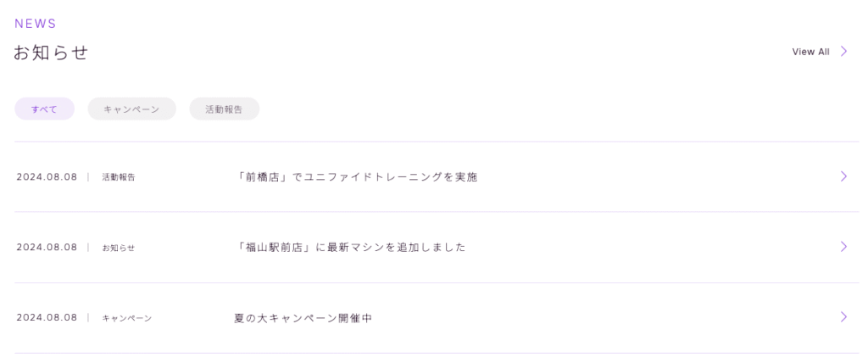Click the arrow icon beside View All
The height and width of the screenshot is (363, 868).
tap(843, 52)
